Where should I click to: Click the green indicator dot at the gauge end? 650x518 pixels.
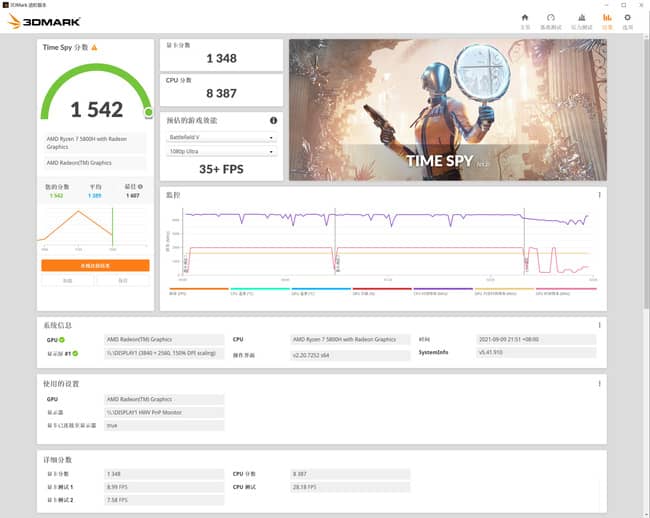148,112
